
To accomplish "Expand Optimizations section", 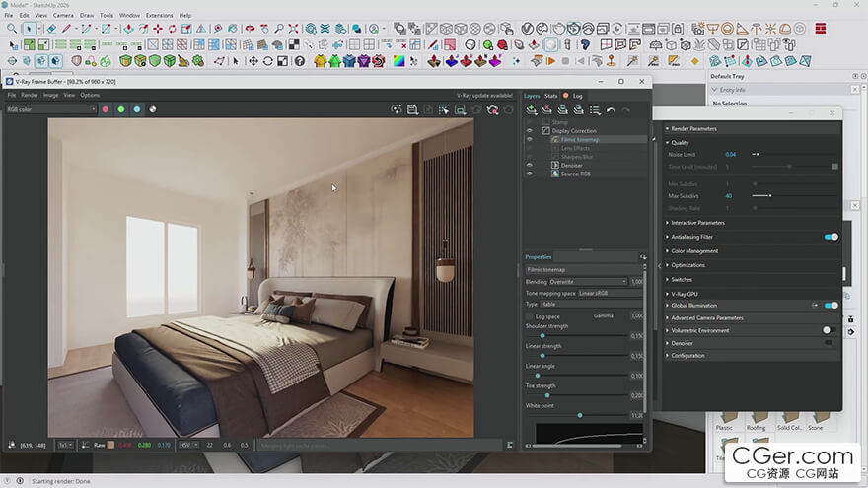I will click(687, 265).
